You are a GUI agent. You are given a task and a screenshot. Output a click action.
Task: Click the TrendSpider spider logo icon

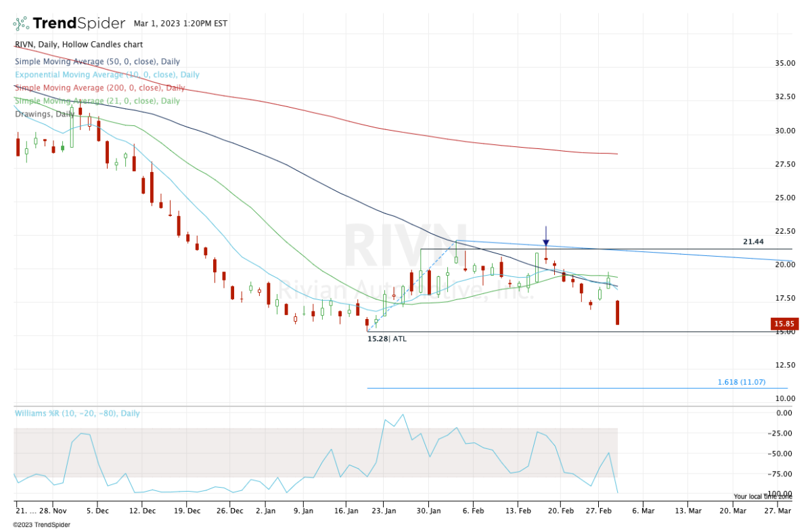21,24
